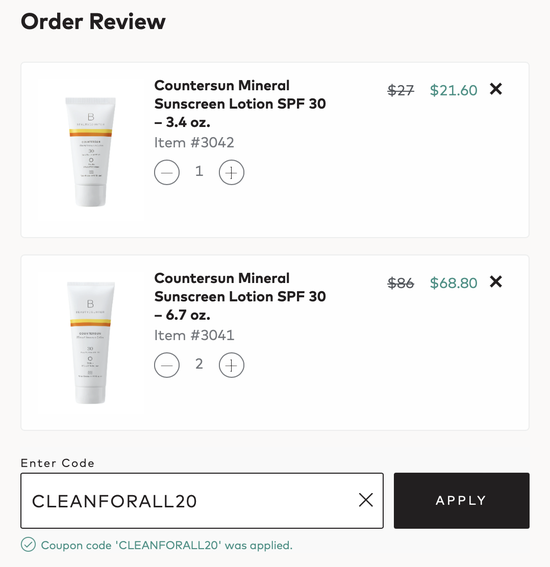Screen dimensions: 550x567
Task: Clear the coupon code field
Action: 366,500
